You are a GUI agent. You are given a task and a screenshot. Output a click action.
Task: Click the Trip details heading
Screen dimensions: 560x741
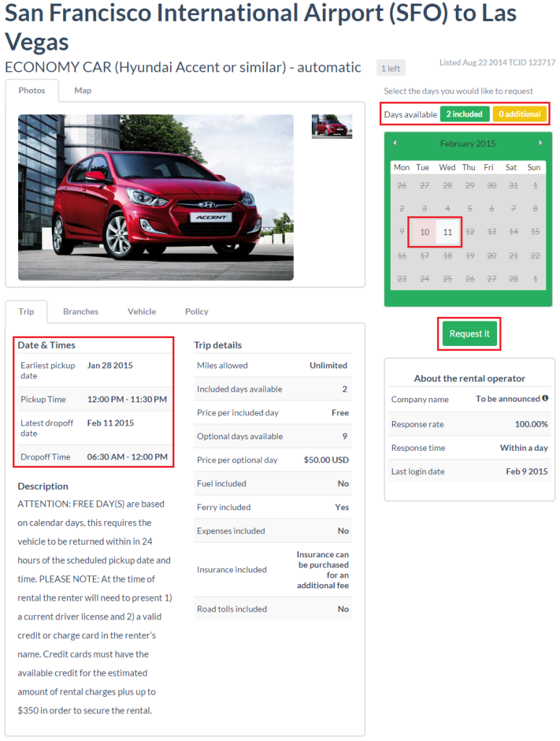[218, 345]
